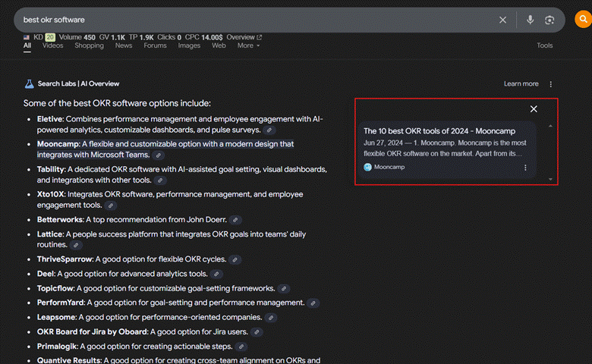Open the three-dot menu on the Mooncamp card
The image size is (592, 364).
click(525, 168)
